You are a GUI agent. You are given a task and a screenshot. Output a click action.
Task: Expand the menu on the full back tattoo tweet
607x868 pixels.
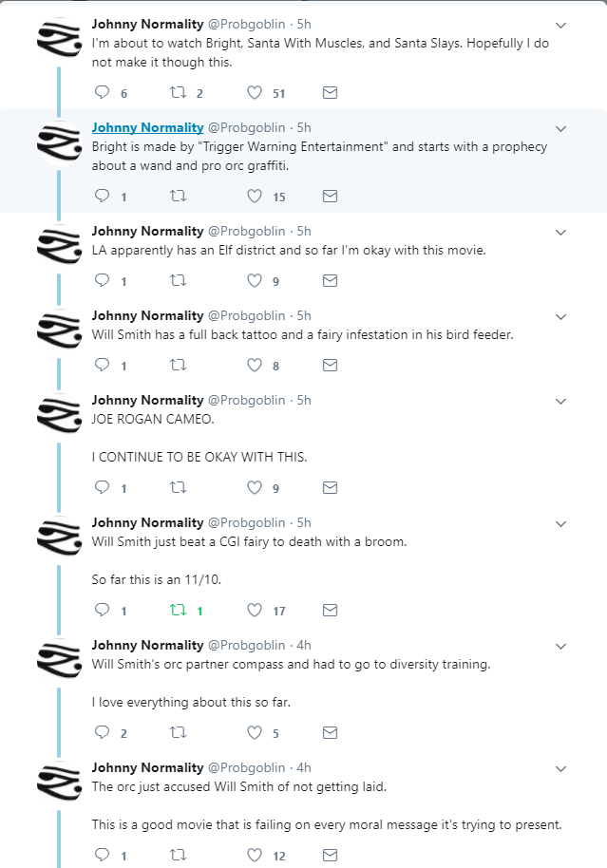560,316
